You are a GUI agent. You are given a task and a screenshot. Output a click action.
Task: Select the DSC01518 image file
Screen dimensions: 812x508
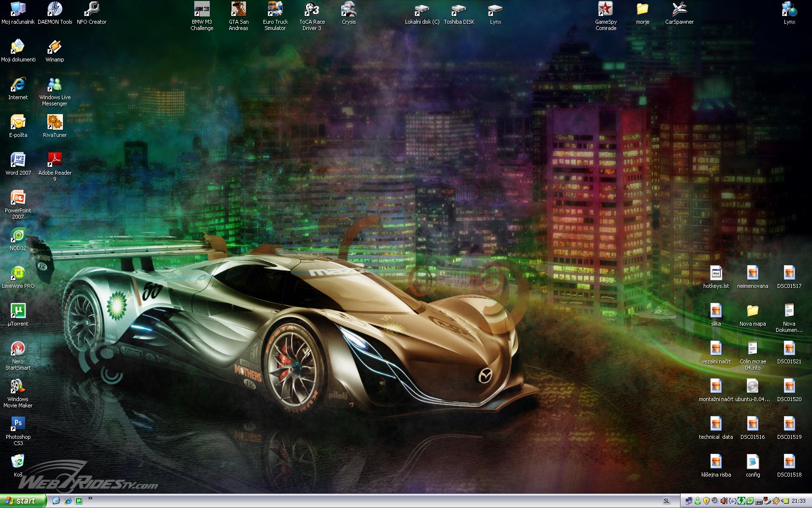click(x=789, y=466)
